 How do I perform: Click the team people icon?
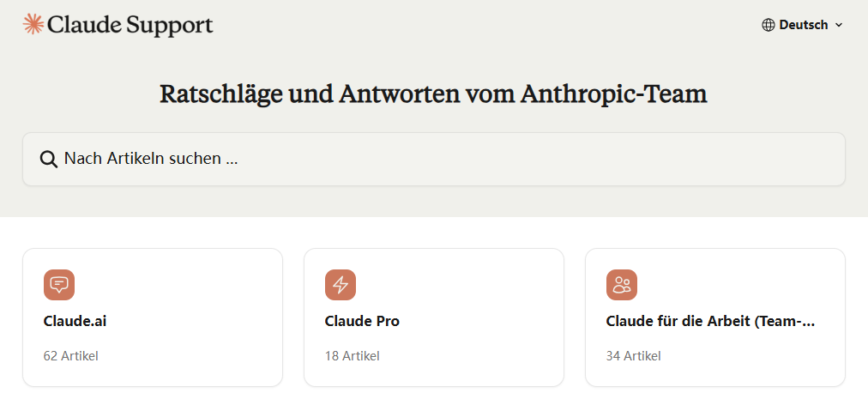click(x=622, y=285)
